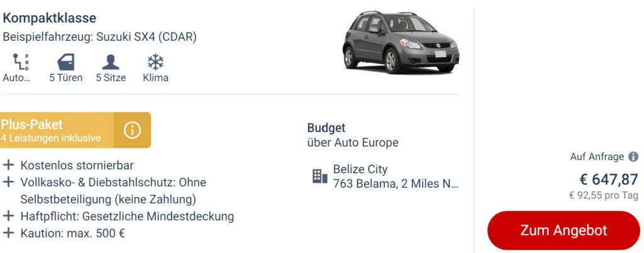The width and height of the screenshot is (644, 253).
Task: Click the snowflake Klima icon
Action: click(x=156, y=62)
